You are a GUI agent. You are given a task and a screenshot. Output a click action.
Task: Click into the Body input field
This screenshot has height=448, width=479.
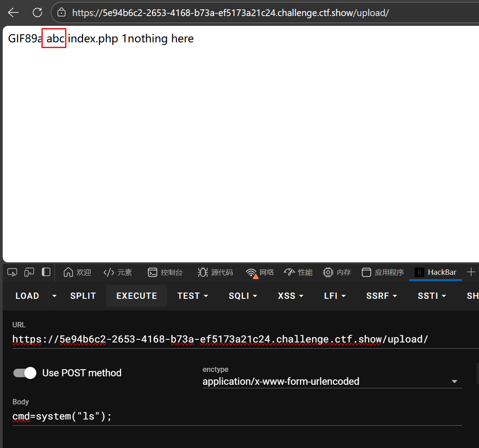click(x=236, y=416)
